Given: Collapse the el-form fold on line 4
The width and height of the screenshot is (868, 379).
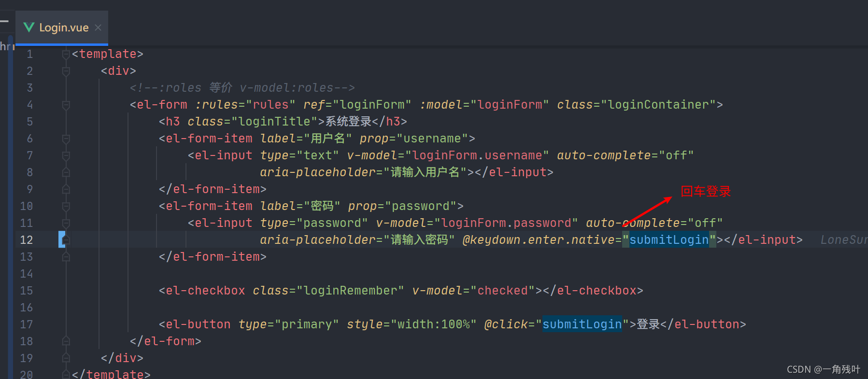Looking at the screenshot, I should pos(66,105).
